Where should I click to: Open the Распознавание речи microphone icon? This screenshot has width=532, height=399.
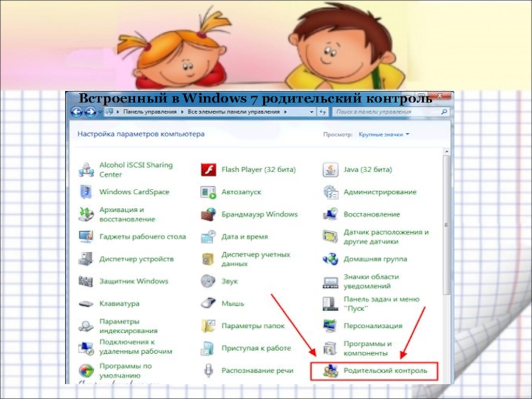pos(208,370)
